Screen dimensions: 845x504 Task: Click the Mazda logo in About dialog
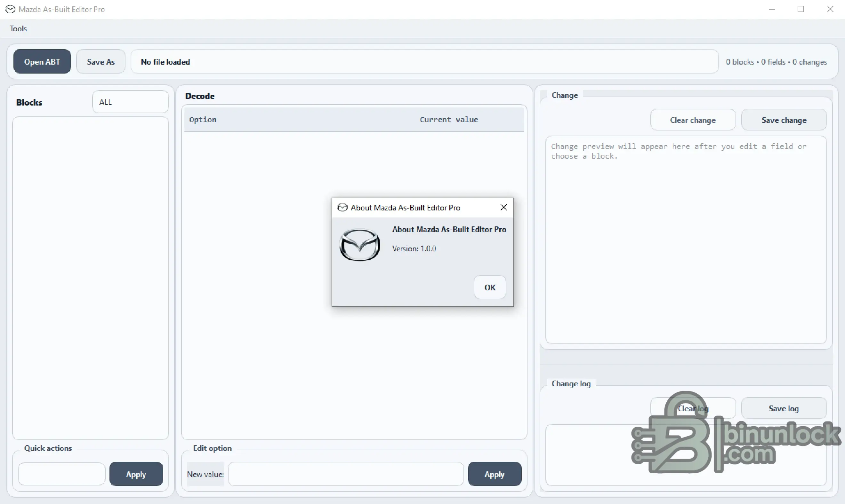[x=360, y=245]
